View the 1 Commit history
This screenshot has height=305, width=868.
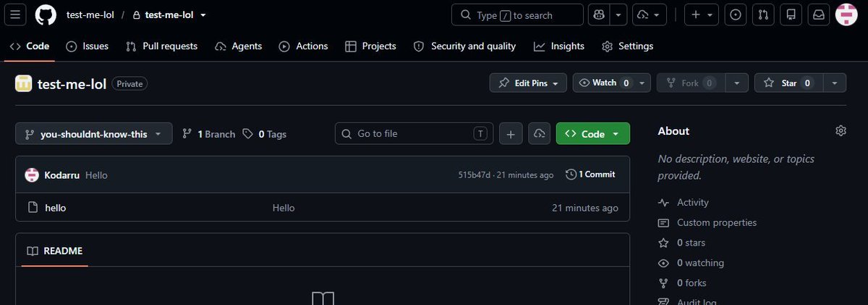pyautogui.click(x=590, y=175)
